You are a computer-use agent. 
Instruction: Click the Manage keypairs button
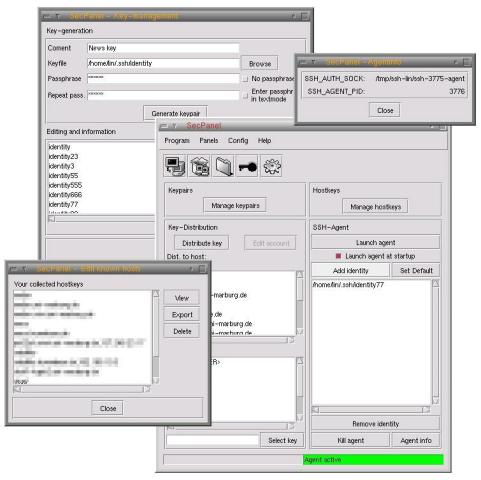coord(235,206)
